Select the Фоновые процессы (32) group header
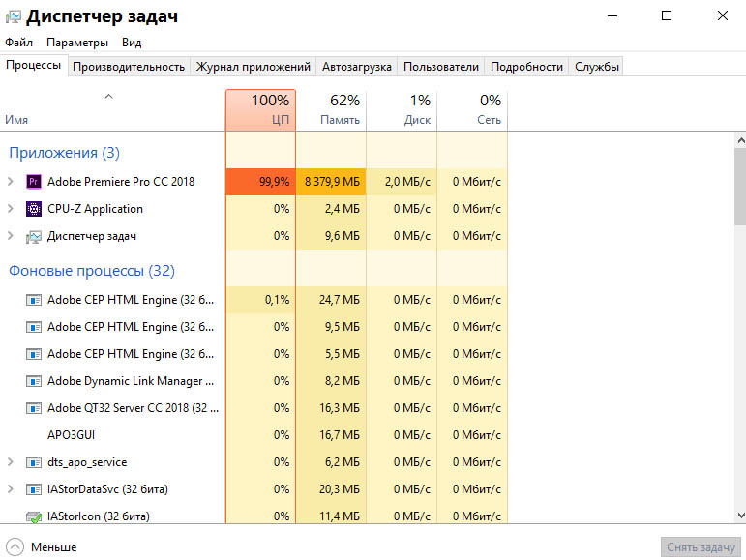Image resolution: width=746 pixels, height=560 pixels. (92, 271)
